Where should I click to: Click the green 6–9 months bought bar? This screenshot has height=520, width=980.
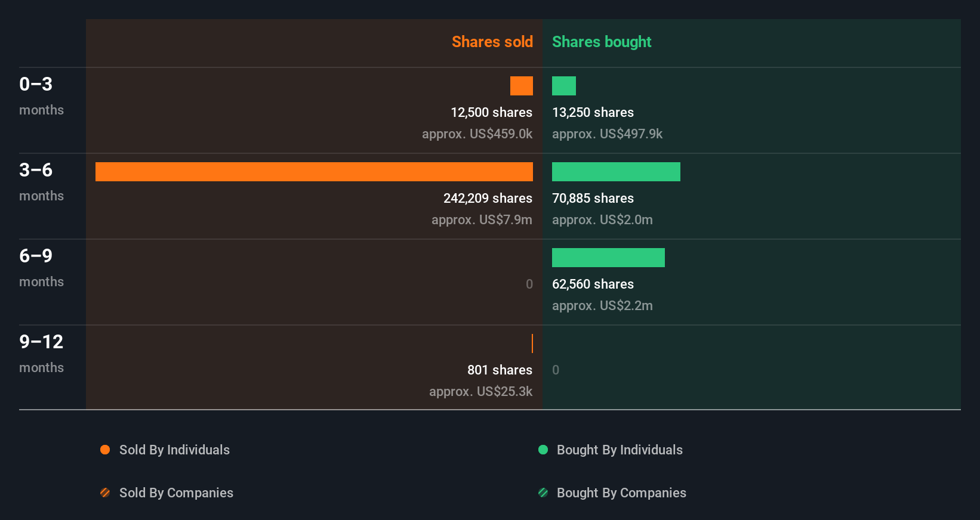pyautogui.click(x=608, y=258)
